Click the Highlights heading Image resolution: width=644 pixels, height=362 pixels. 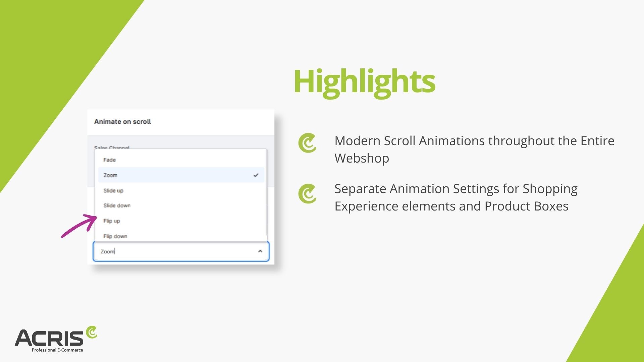tap(364, 81)
